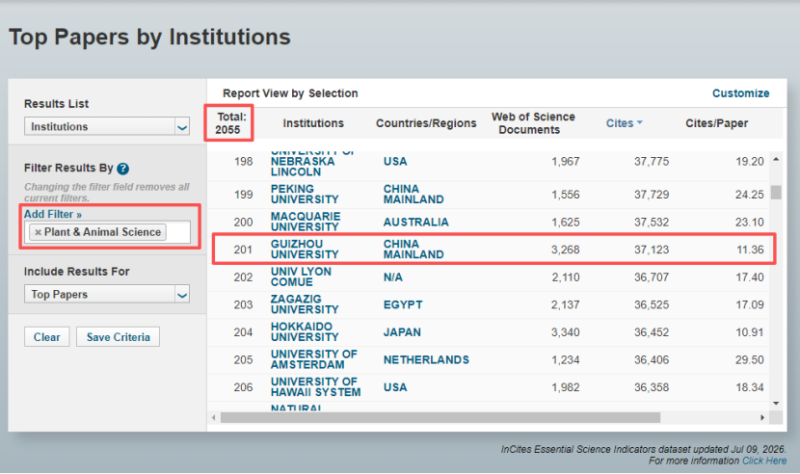Click rank number 204
Image resolution: width=800 pixels, height=474 pixels.
tap(243, 332)
